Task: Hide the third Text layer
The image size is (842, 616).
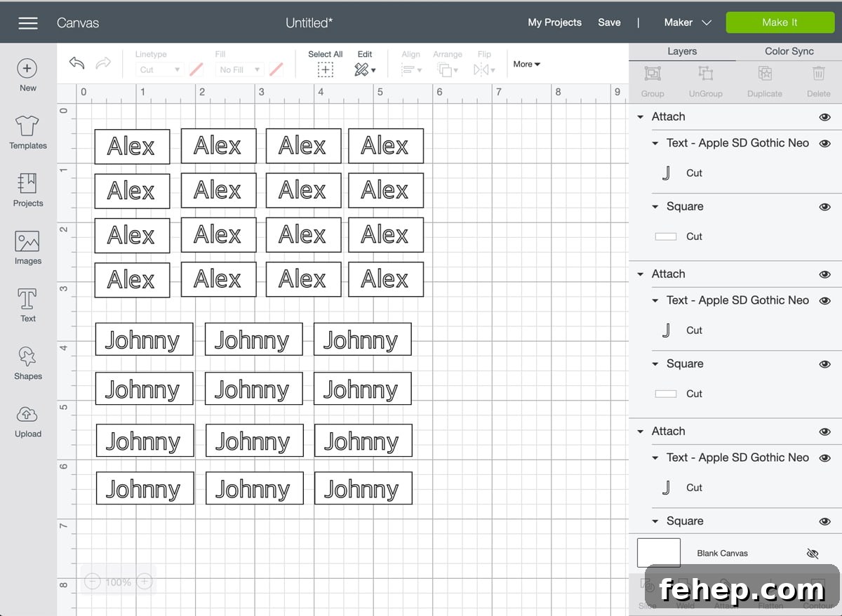Action: [x=824, y=457]
